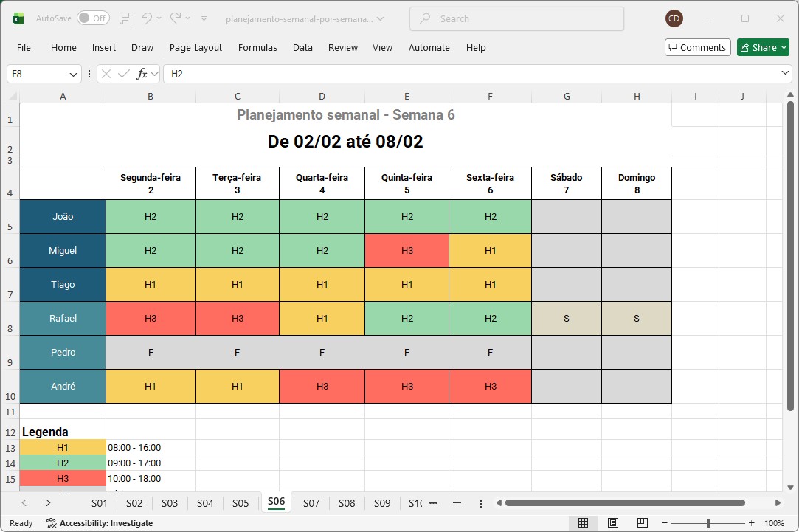The image size is (799, 532).
Task: Toggle the AutoSave switch
Action: pyautogui.click(x=91, y=18)
